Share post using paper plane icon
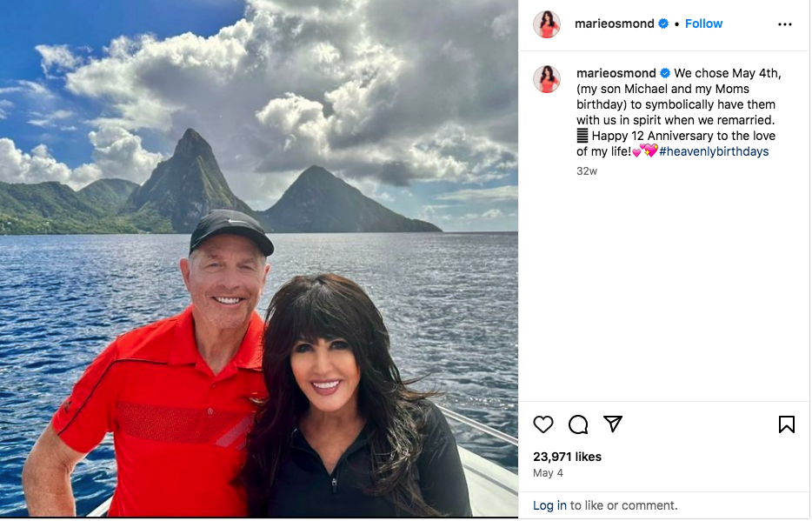 coord(613,424)
